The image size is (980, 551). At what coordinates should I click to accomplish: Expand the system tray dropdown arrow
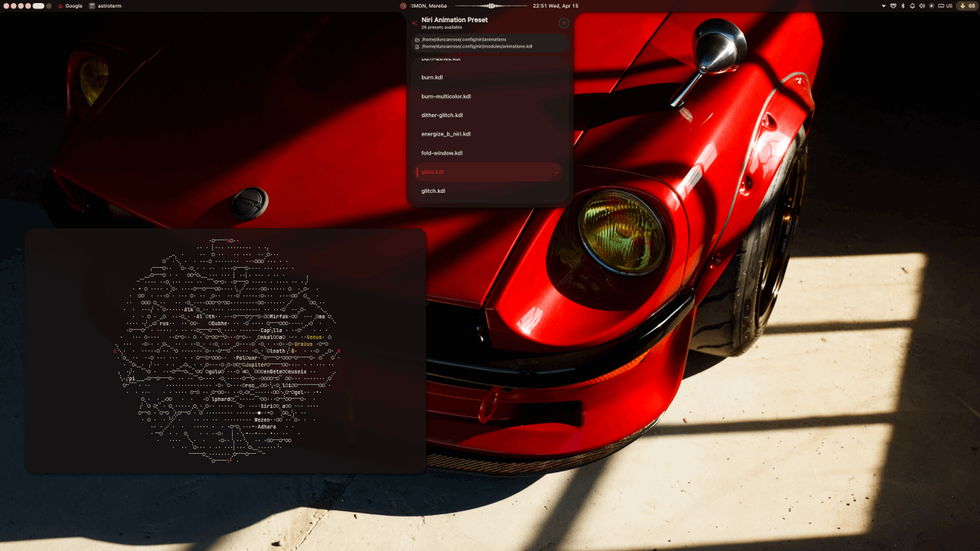point(884,6)
